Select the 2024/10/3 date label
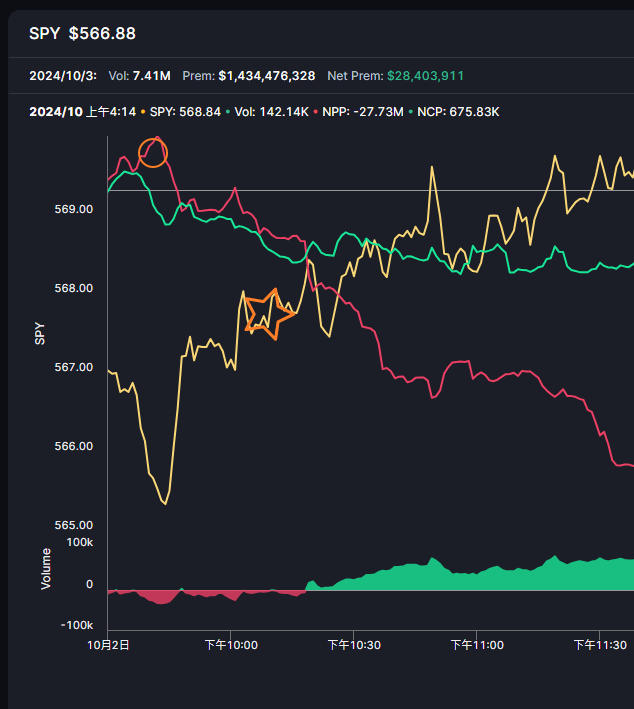Image resolution: width=634 pixels, height=709 pixels. (x=62, y=76)
